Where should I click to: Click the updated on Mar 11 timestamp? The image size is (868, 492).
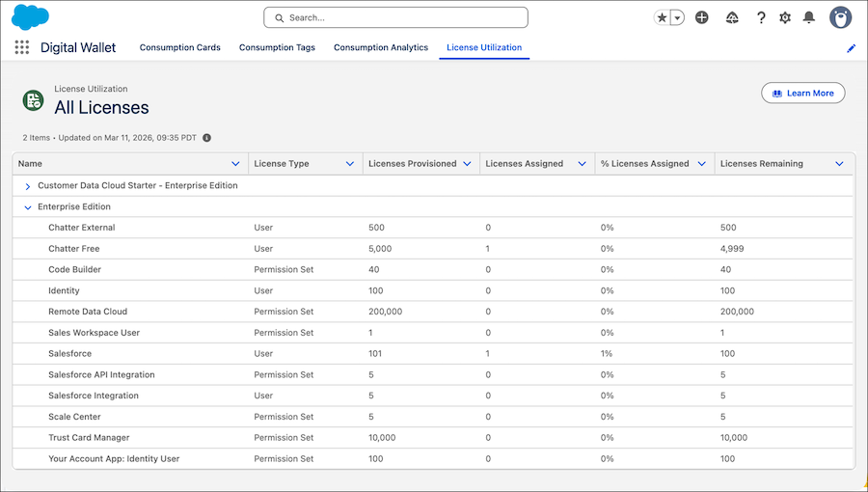coord(127,138)
